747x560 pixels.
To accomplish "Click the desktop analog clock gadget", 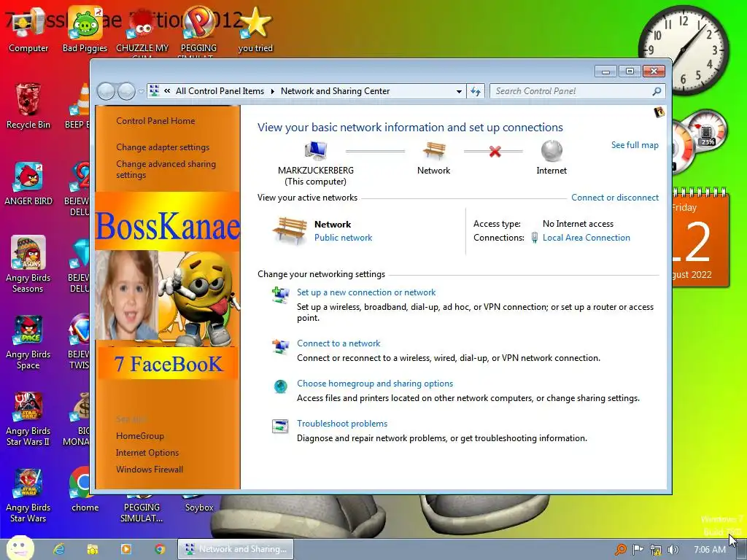I will click(x=683, y=50).
